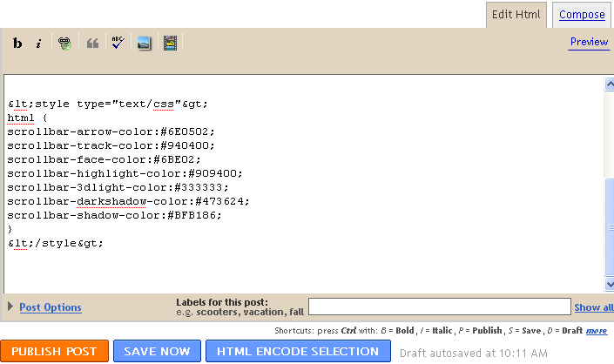Click HTML Encode Selection button
614x364 pixels.
point(298,351)
